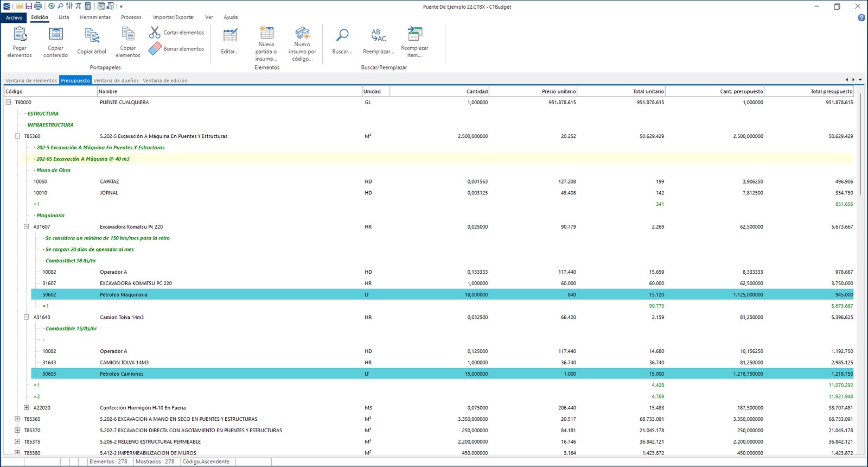Image resolution: width=868 pixels, height=467 pixels.
Task: Click Borrar elementos eraser button
Action: click(x=177, y=49)
